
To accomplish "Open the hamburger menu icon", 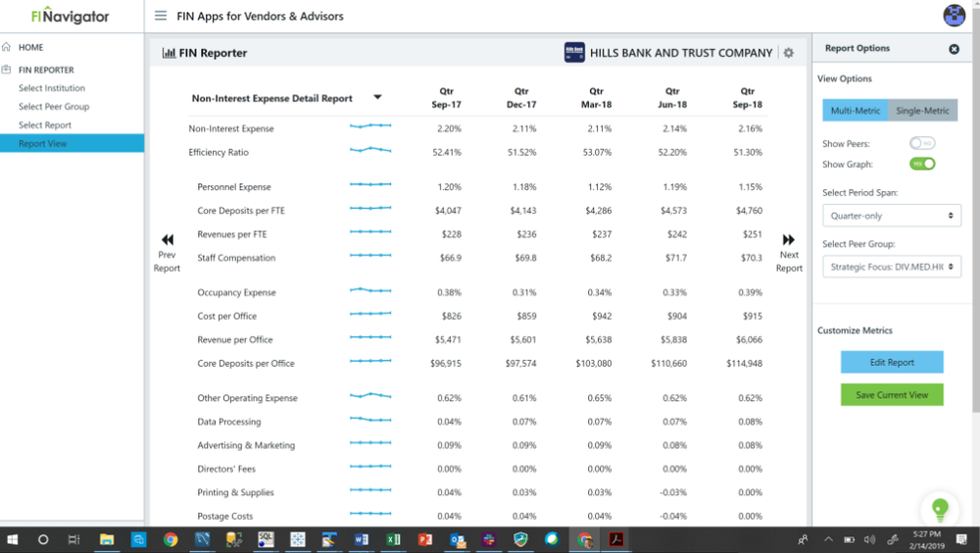I will click(x=161, y=16).
